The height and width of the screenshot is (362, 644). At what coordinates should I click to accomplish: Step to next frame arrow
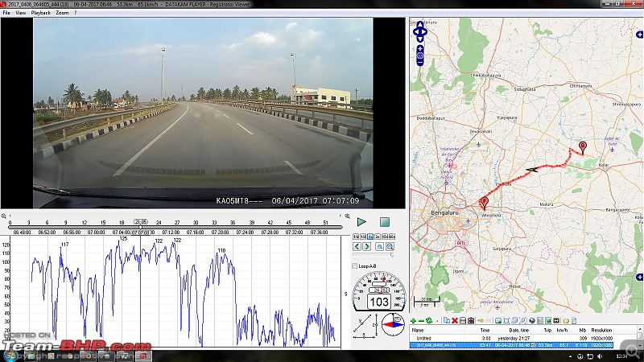367,246
